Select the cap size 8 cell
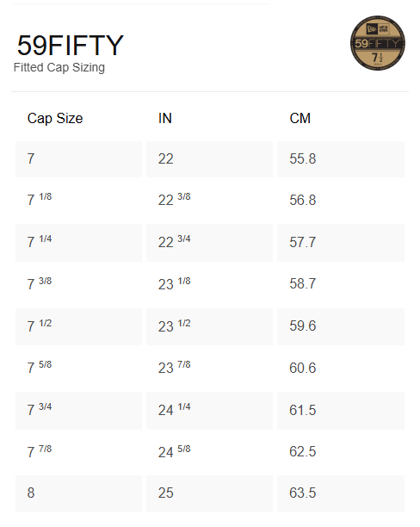The width and height of the screenshot is (420, 527). coord(78,493)
